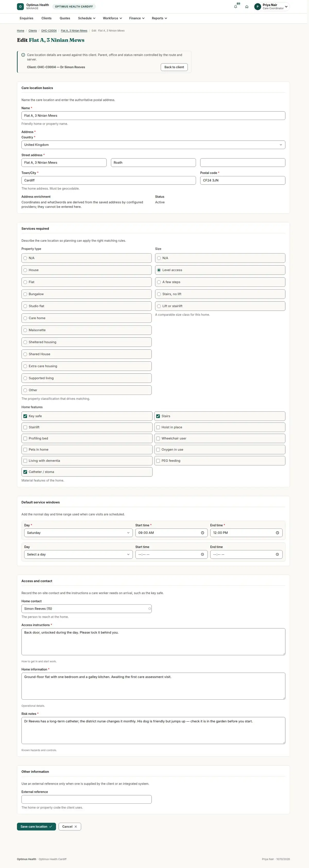Follow the OHC-C0004 breadcrumb link
309x868 pixels.
pos(49,31)
